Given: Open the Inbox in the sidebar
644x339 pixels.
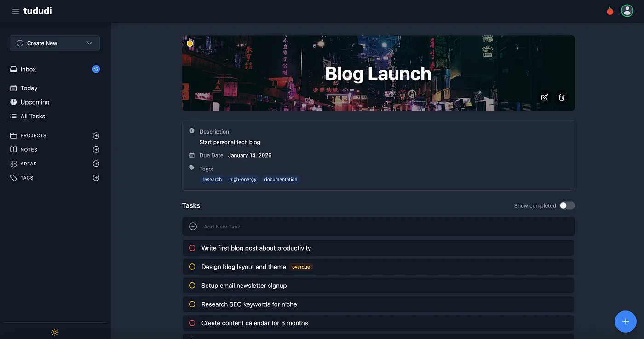Looking at the screenshot, I should (28, 70).
